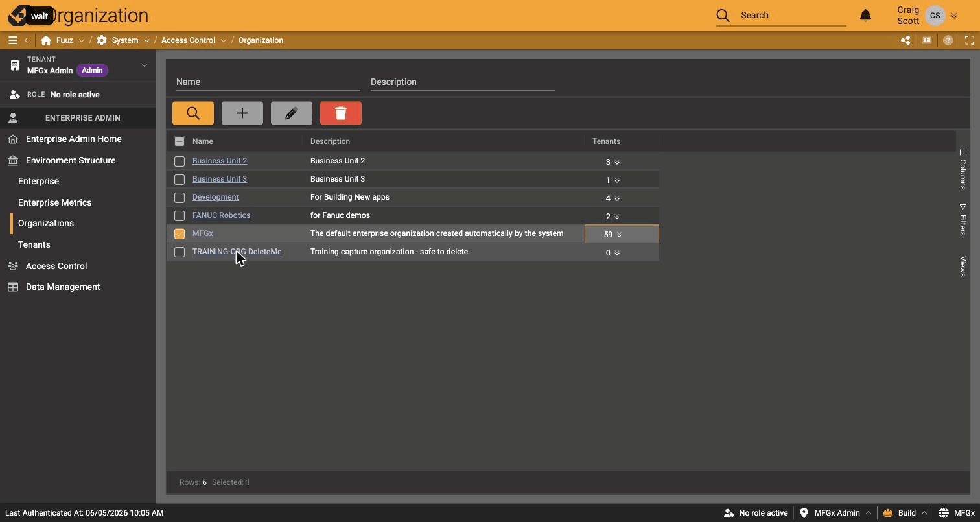Click the Description filter input field
Screen dimensions: 980x522
coord(462,82)
